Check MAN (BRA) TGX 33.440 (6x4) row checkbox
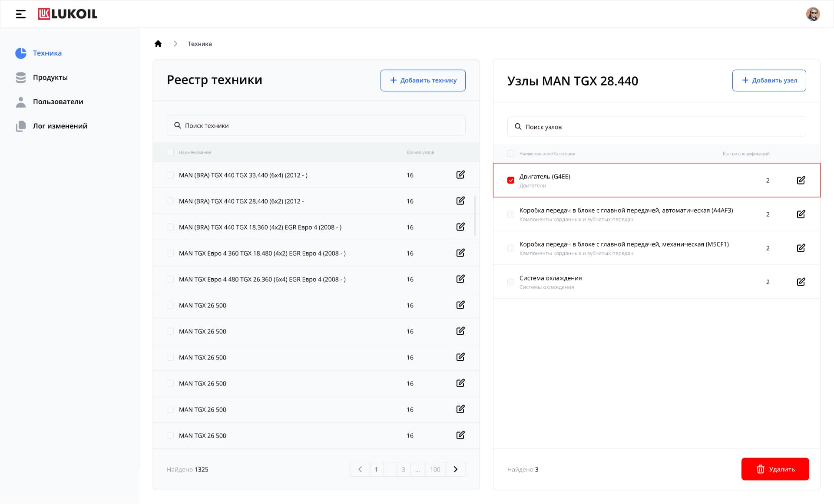 click(170, 175)
